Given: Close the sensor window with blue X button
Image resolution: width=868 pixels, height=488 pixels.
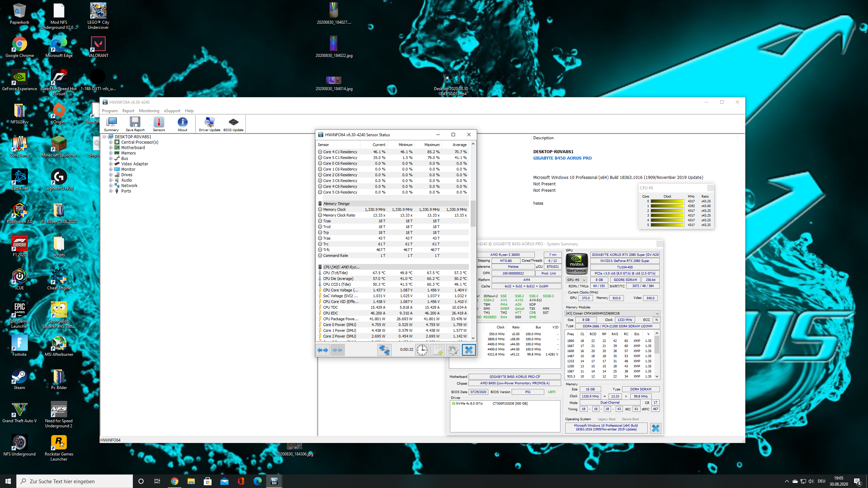Looking at the screenshot, I should coord(469,350).
